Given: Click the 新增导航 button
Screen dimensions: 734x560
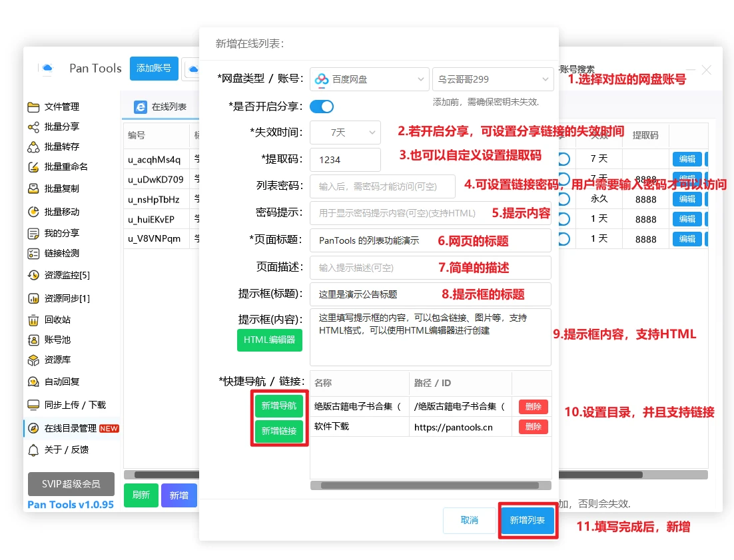Looking at the screenshot, I should [x=279, y=406].
